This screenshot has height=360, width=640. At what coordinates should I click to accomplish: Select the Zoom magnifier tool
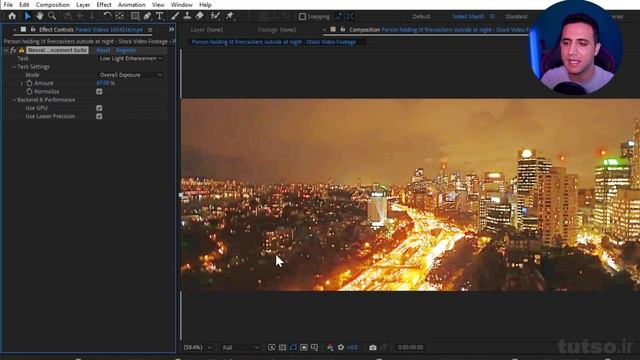coord(52,16)
